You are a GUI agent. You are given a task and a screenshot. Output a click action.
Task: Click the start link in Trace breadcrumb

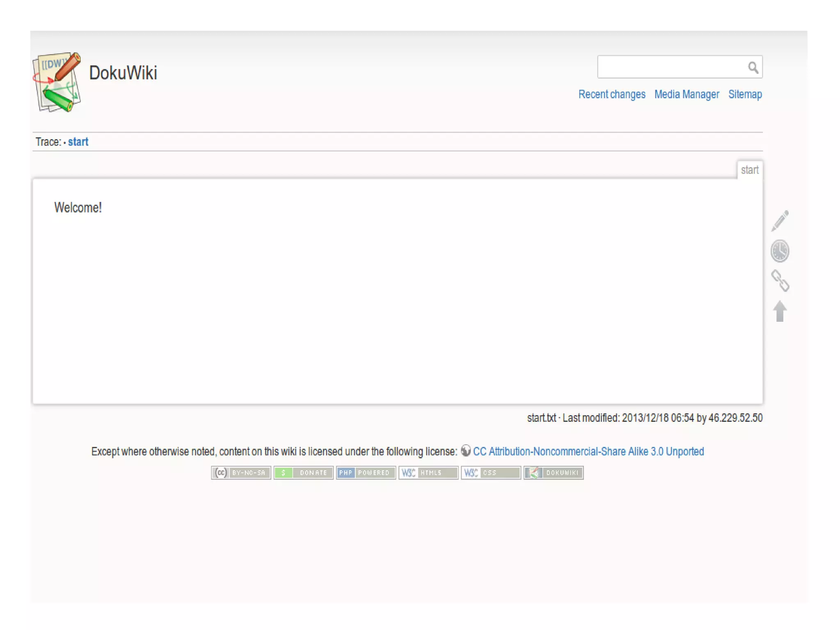pos(78,142)
